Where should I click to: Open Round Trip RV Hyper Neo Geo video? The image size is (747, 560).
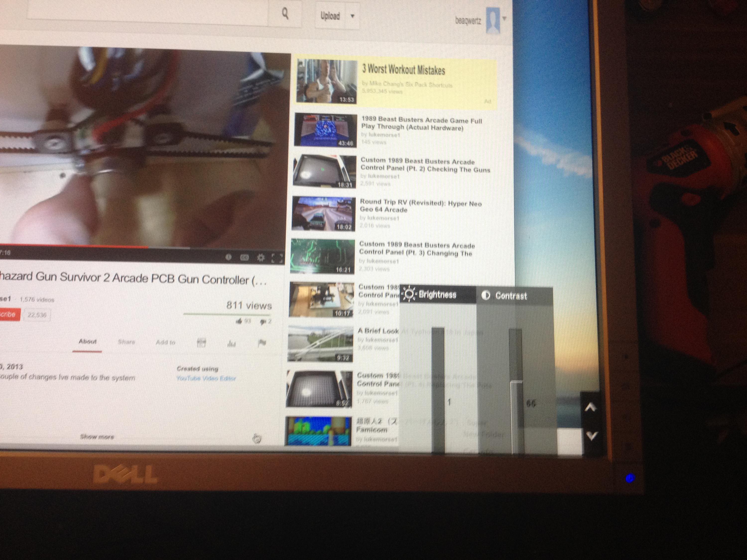click(x=421, y=206)
